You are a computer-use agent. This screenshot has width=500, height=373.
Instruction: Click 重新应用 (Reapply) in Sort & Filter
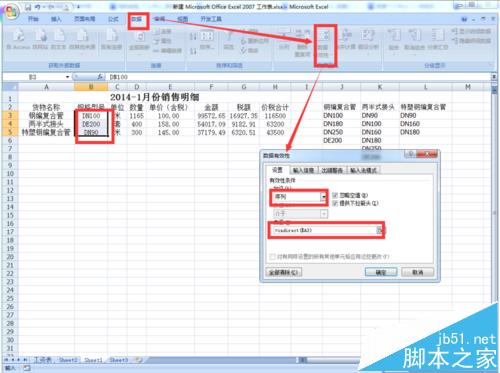255,41
